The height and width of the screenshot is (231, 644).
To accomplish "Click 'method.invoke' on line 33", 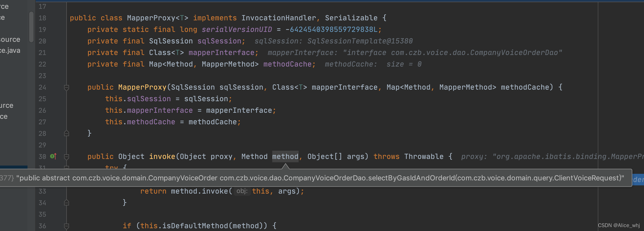I will tap(200, 191).
